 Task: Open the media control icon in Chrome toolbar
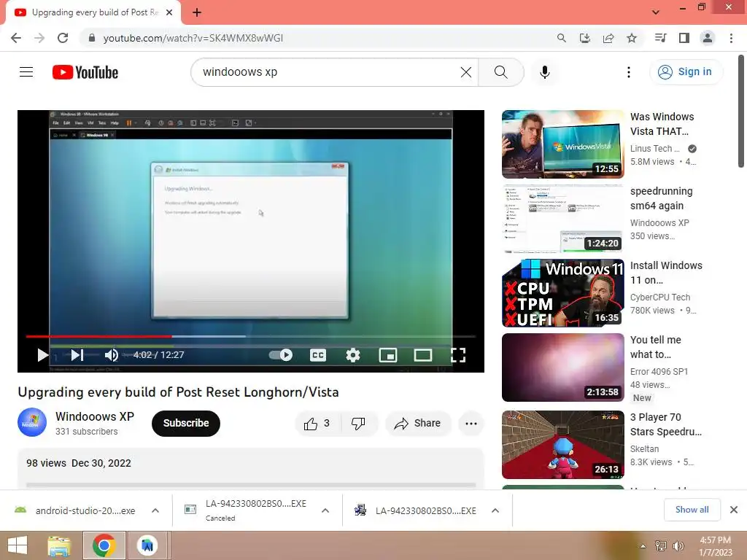661,38
